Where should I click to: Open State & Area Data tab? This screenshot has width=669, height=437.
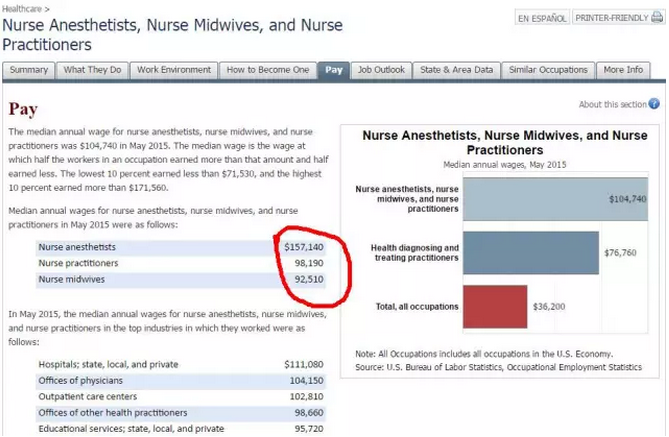click(x=456, y=70)
